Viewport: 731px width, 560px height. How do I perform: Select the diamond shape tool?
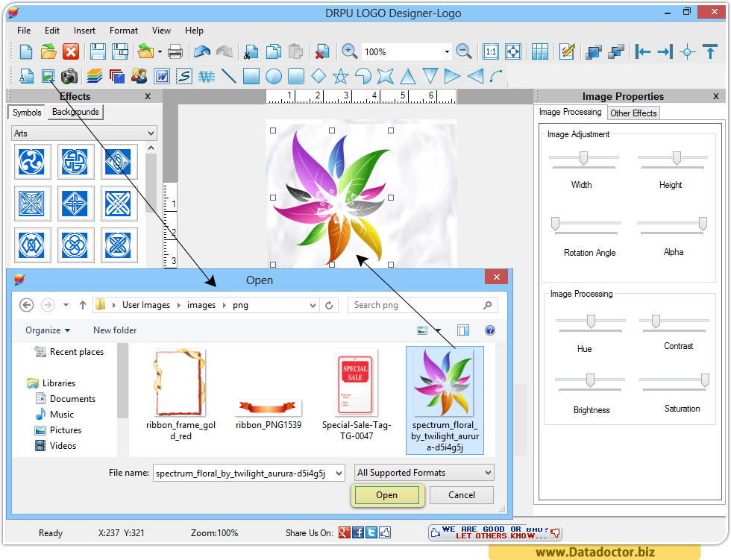(319, 76)
